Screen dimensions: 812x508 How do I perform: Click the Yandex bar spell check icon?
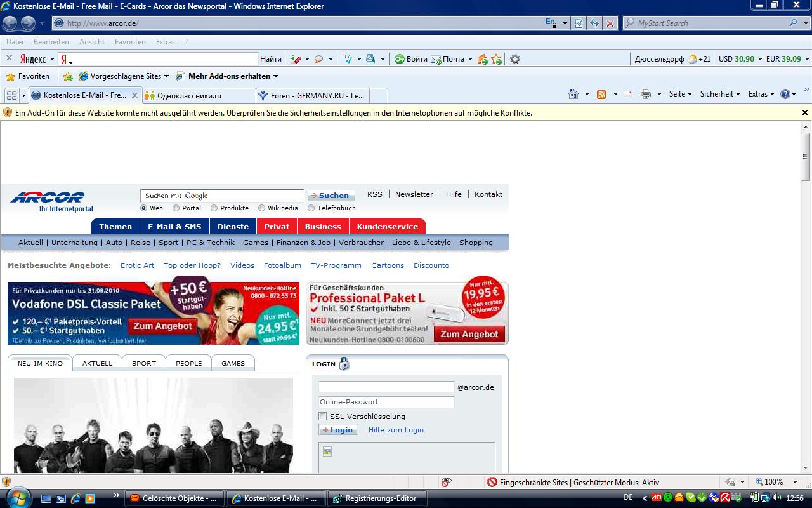click(347, 59)
